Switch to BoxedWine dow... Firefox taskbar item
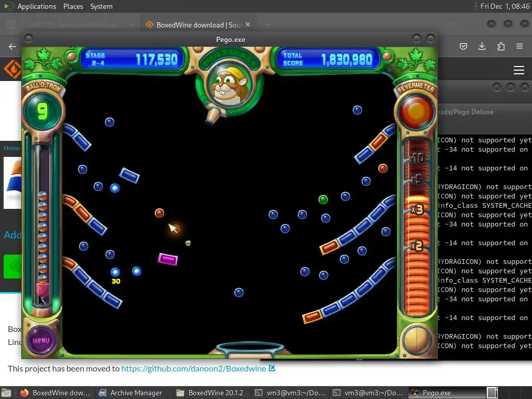 (56, 393)
